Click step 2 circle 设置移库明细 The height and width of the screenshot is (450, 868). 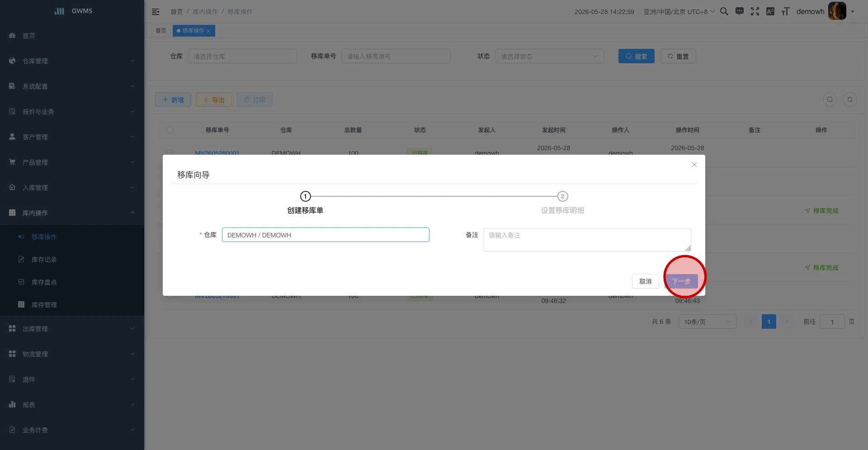[x=562, y=196]
